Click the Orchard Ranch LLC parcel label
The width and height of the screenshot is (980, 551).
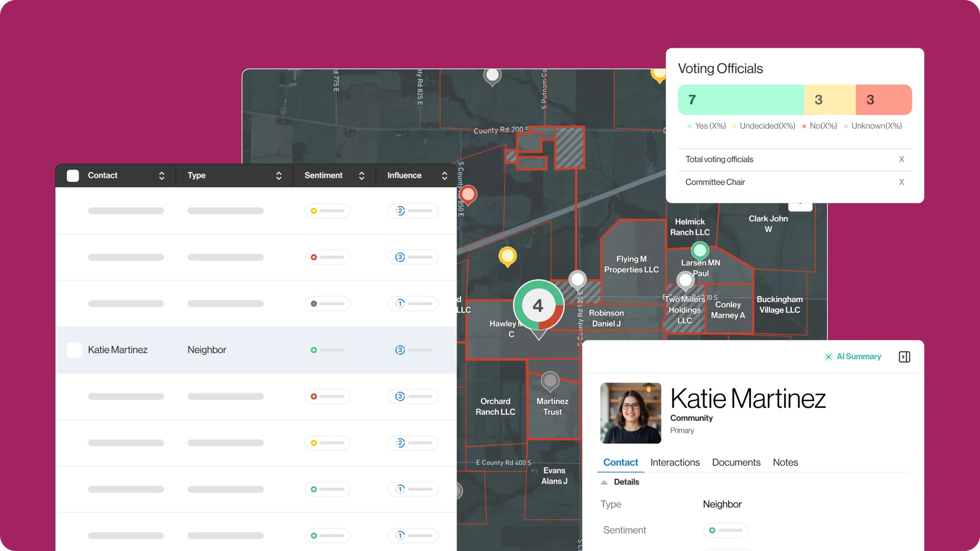pyautogui.click(x=495, y=407)
